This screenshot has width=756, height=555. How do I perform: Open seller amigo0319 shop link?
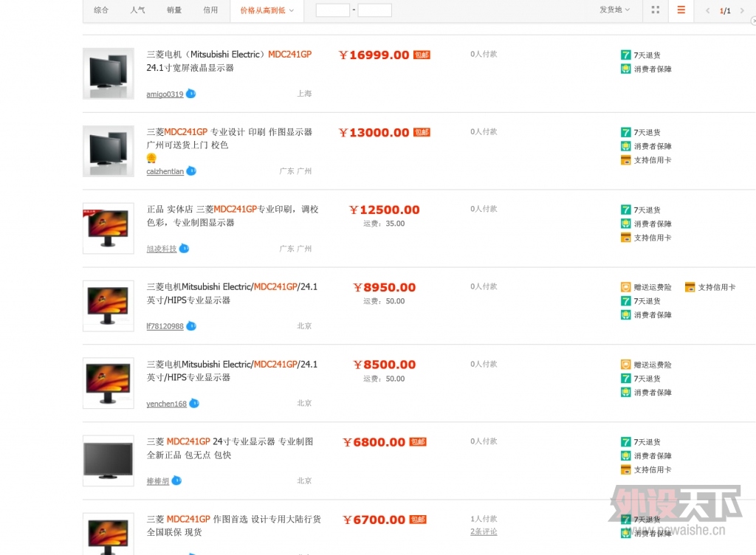click(165, 94)
